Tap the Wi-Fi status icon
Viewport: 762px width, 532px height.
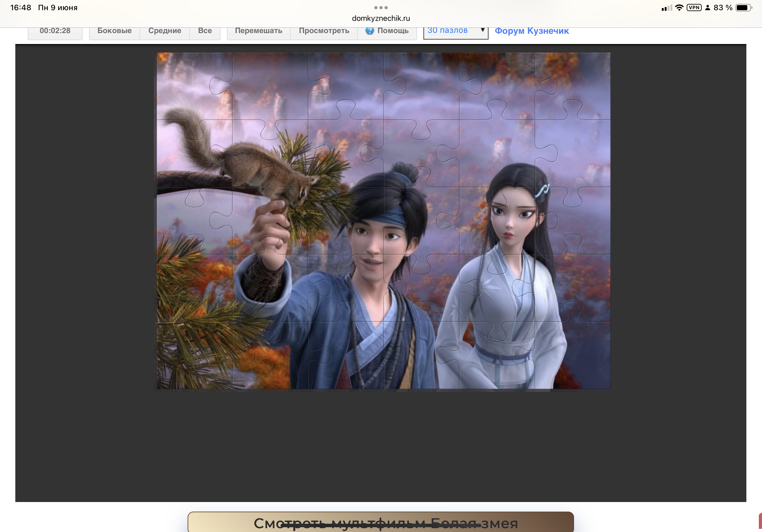[x=679, y=8]
